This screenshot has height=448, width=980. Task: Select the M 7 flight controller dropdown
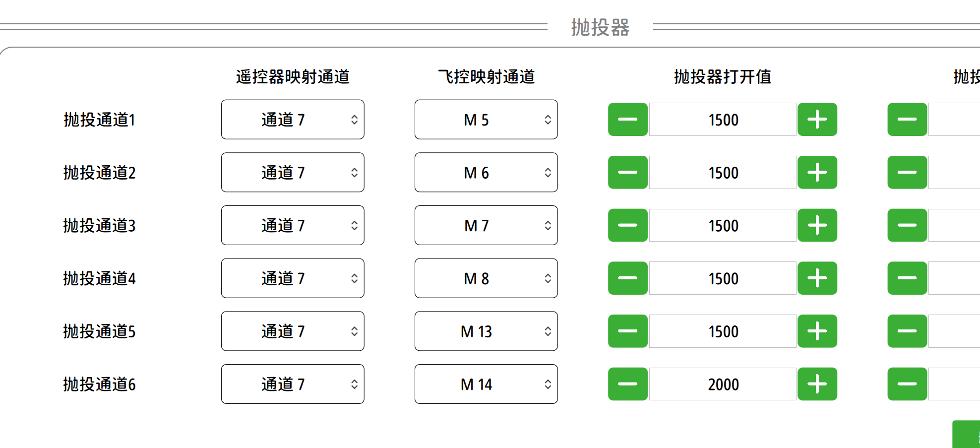click(486, 225)
